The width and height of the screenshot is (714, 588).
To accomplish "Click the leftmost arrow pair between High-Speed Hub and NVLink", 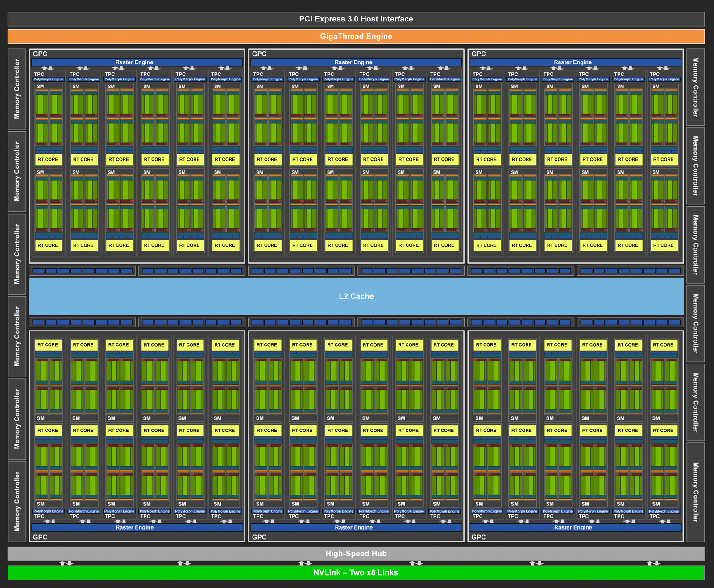I will pos(66,563).
